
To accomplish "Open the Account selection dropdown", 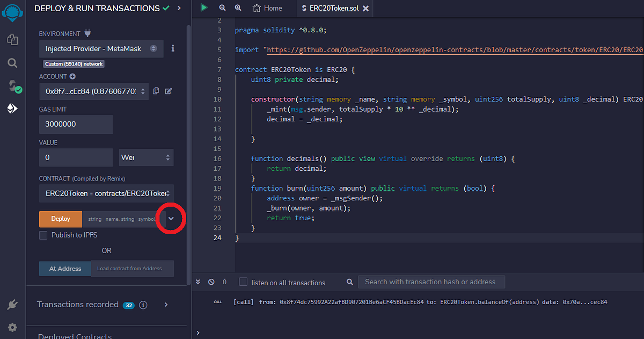I will point(94,91).
